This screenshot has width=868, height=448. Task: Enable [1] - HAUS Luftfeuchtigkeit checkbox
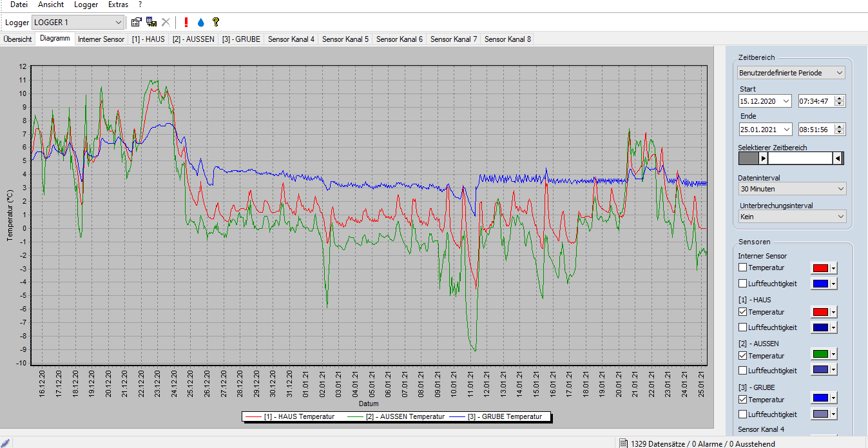pyautogui.click(x=743, y=327)
